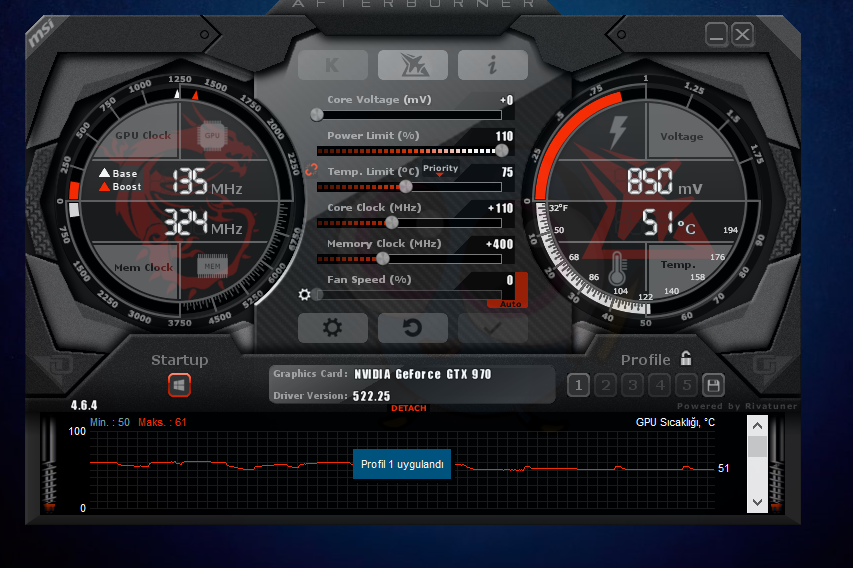Reset settings with the circular arrow button

413,328
